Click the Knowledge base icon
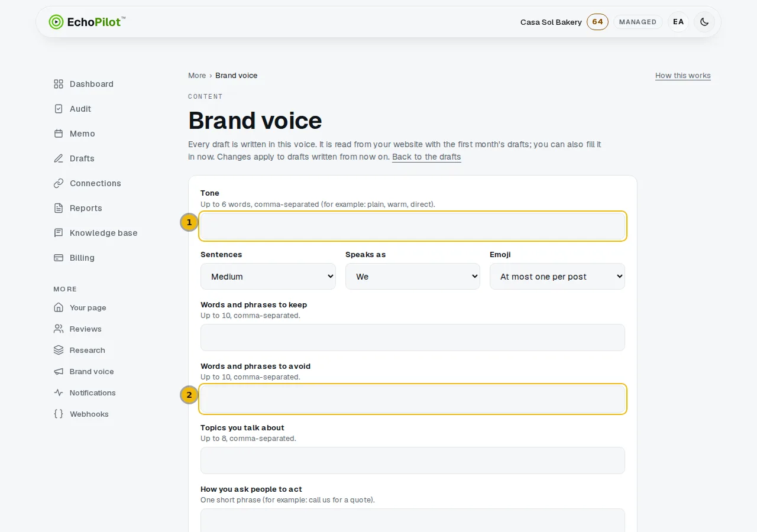The height and width of the screenshot is (532, 757). (59, 233)
